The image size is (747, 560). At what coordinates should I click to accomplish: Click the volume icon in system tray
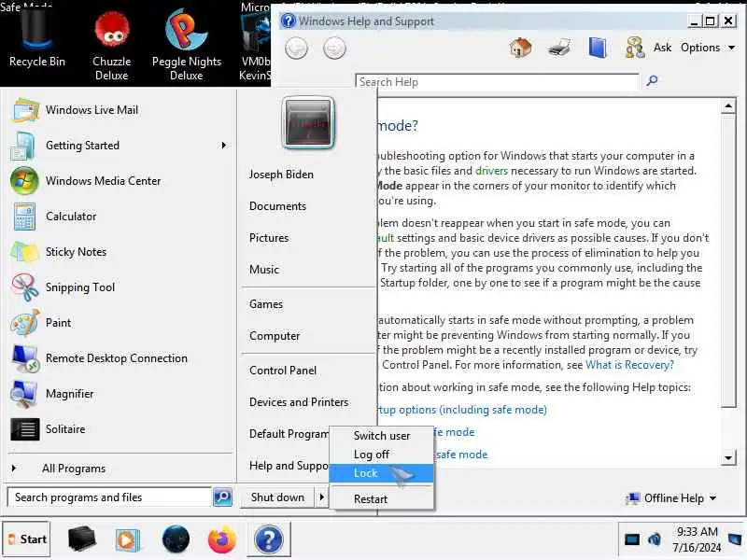pyautogui.click(x=655, y=539)
